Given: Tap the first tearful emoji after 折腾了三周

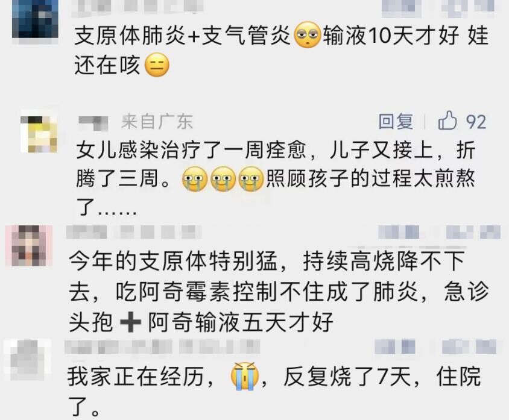Looking at the screenshot, I should 195,179.
